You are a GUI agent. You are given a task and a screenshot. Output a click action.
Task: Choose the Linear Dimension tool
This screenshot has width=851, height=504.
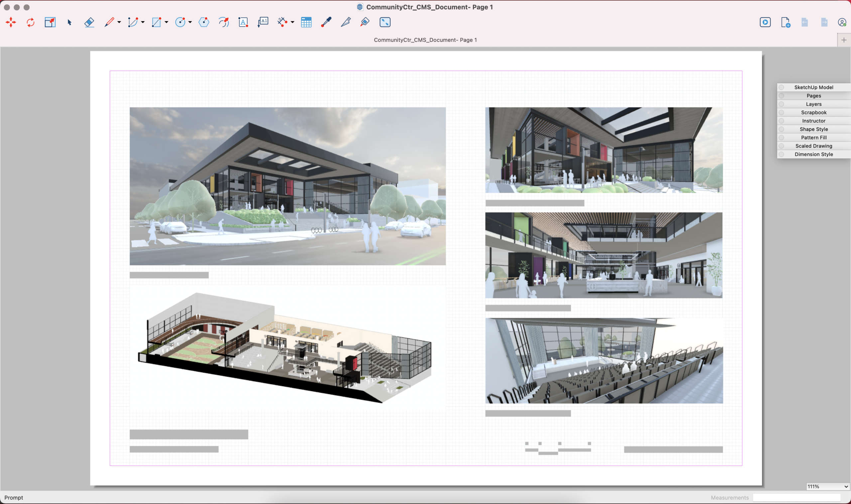[x=282, y=22]
